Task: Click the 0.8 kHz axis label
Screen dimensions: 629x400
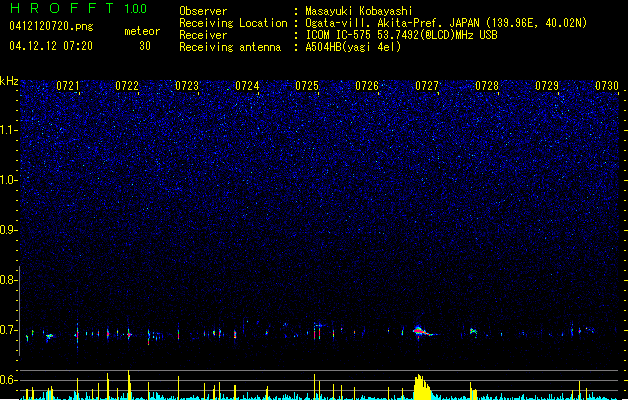Action: [x=9, y=280]
